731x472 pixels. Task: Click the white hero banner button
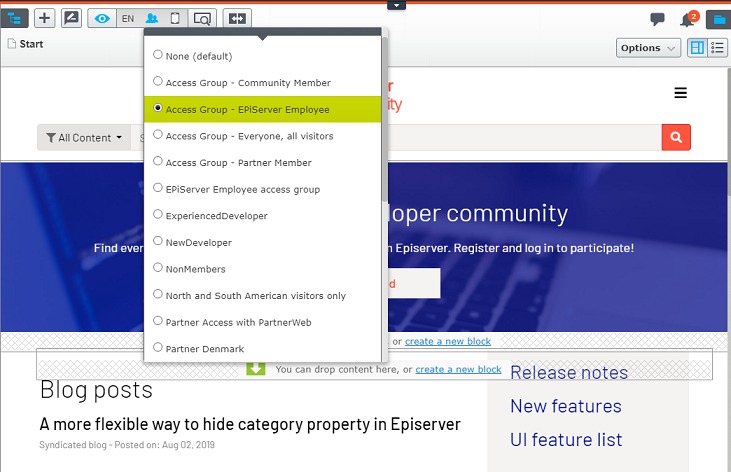point(414,283)
